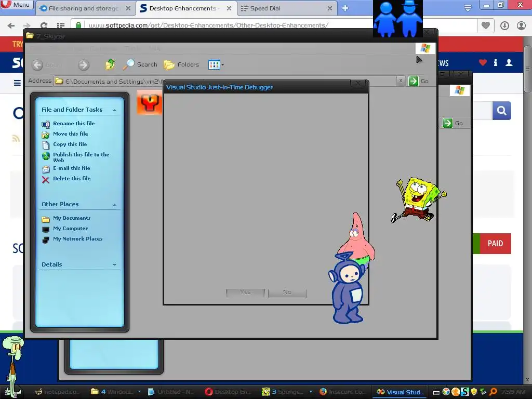
Task: Collapse the Other Places section
Action: [x=114, y=205]
